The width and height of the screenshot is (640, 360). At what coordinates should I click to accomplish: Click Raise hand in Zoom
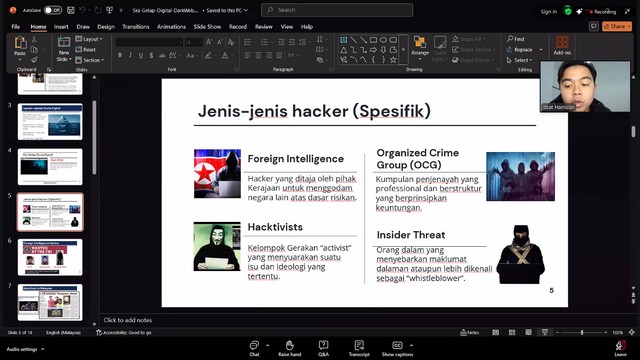point(290,348)
